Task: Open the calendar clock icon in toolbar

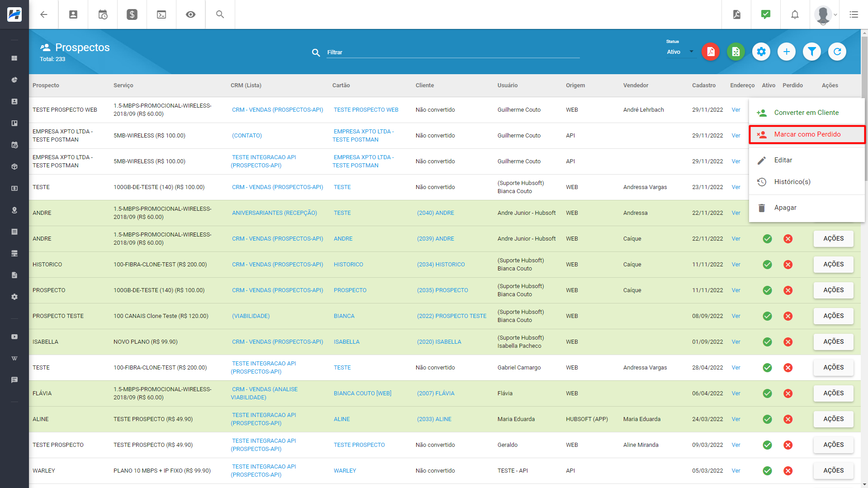Action: [x=103, y=14]
